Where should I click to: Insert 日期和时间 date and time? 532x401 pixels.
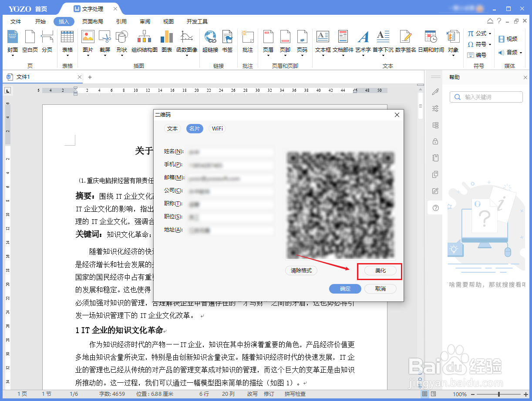[x=431, y=42]
